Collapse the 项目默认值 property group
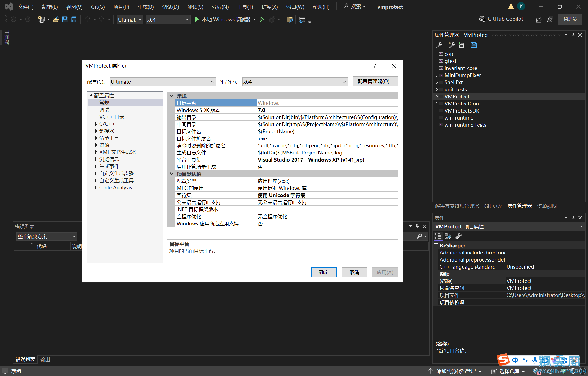588x376 pixels. [x=172, y=174]
